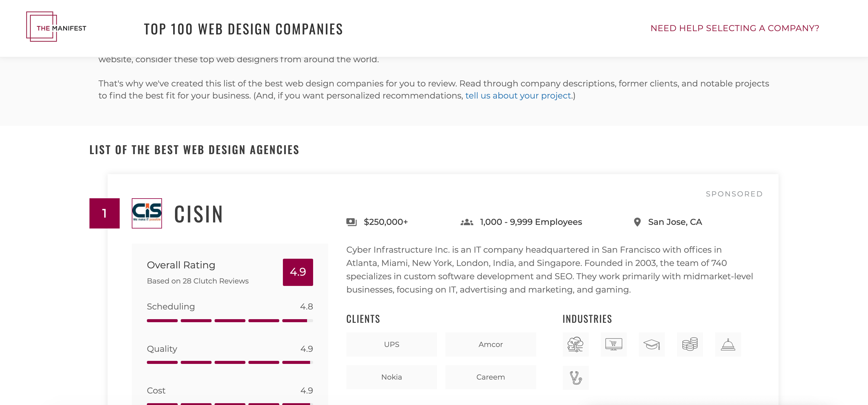Click the education graduation cap icon

click(x=651, y=344)
